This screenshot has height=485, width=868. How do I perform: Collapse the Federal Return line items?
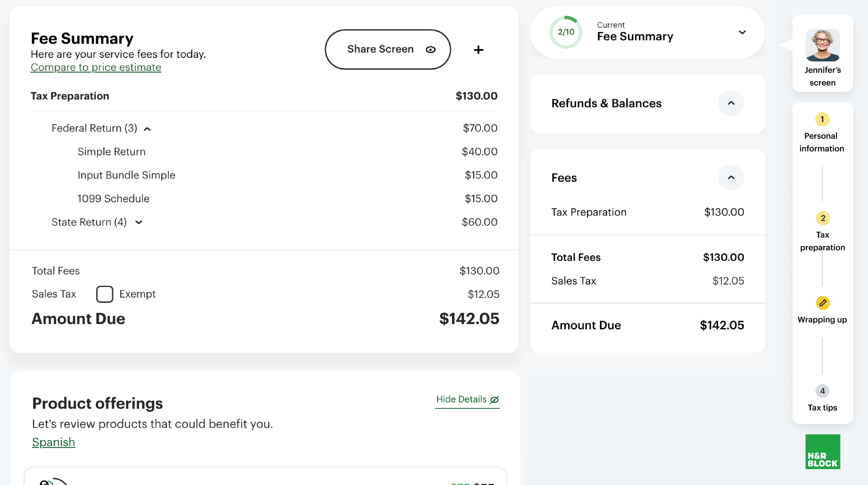147,129
